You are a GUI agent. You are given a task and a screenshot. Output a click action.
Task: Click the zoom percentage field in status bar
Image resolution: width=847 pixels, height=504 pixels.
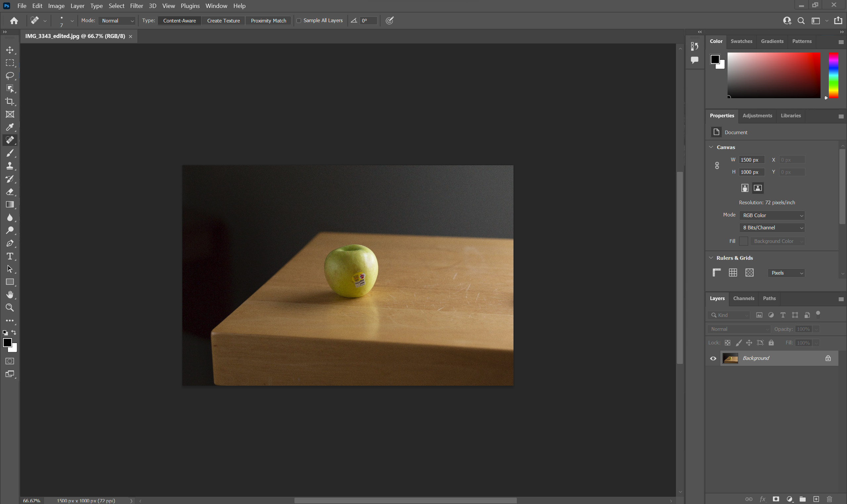click(31, 500)
